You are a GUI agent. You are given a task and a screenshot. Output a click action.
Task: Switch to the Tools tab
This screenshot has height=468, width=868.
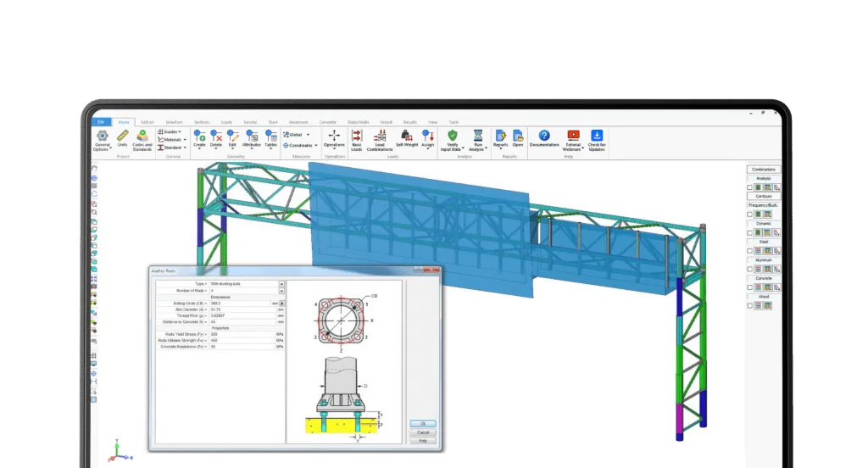pyautogui.click(x=454, y=122)
